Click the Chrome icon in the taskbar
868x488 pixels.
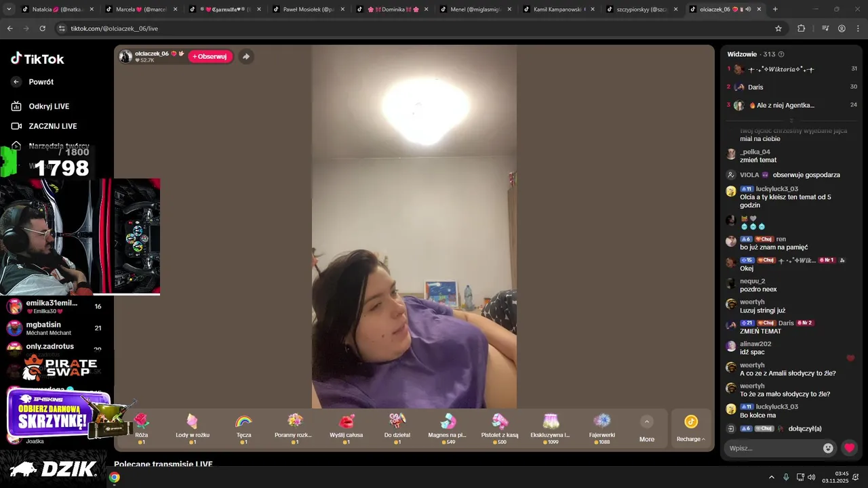(x=115, y=477)
